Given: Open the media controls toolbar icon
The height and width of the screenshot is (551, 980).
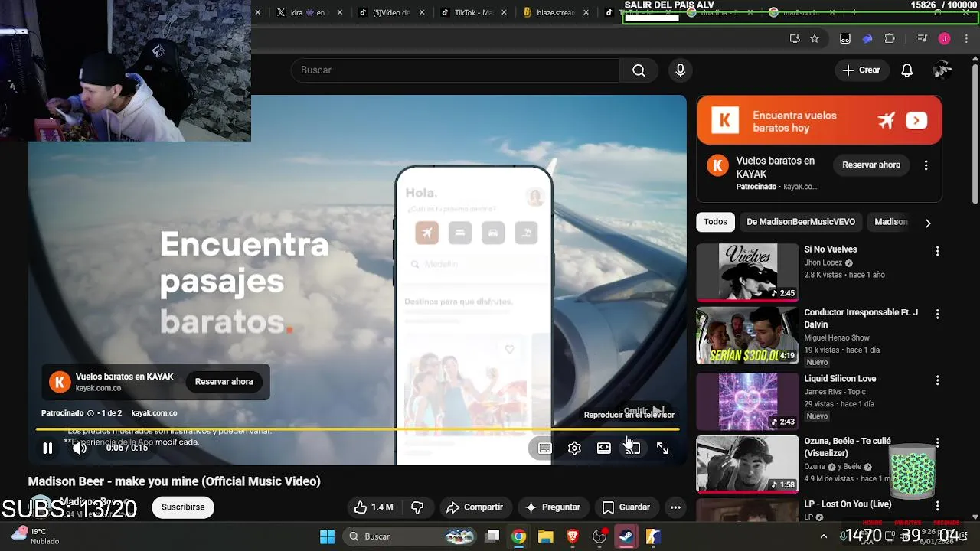Looking at the screenshot, I should 923,39.
